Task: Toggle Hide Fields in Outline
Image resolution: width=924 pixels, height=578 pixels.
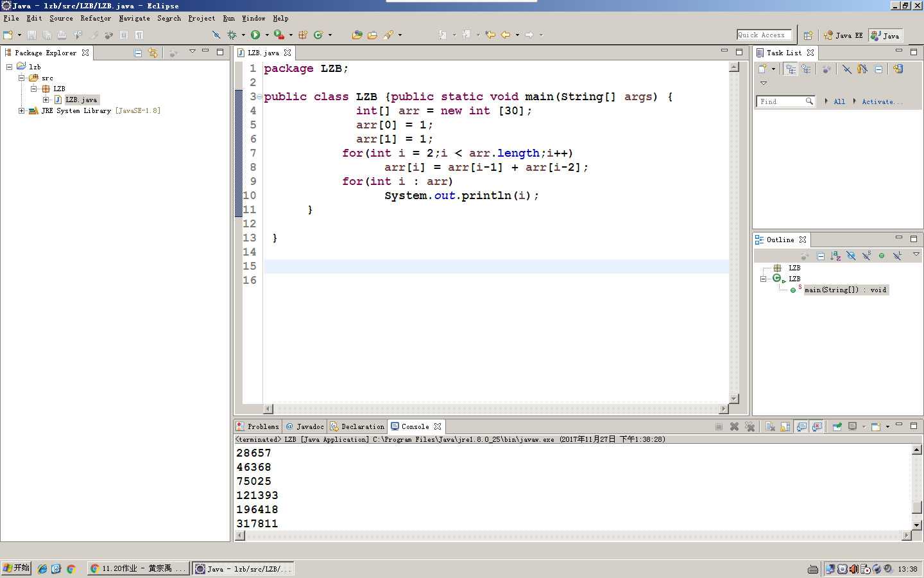Action: [x=851, y=256]
